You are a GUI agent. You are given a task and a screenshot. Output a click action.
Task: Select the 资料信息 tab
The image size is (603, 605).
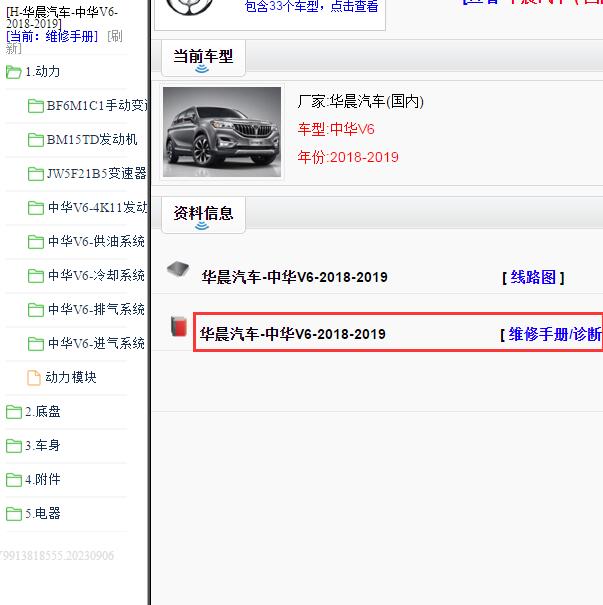[203, 215]
